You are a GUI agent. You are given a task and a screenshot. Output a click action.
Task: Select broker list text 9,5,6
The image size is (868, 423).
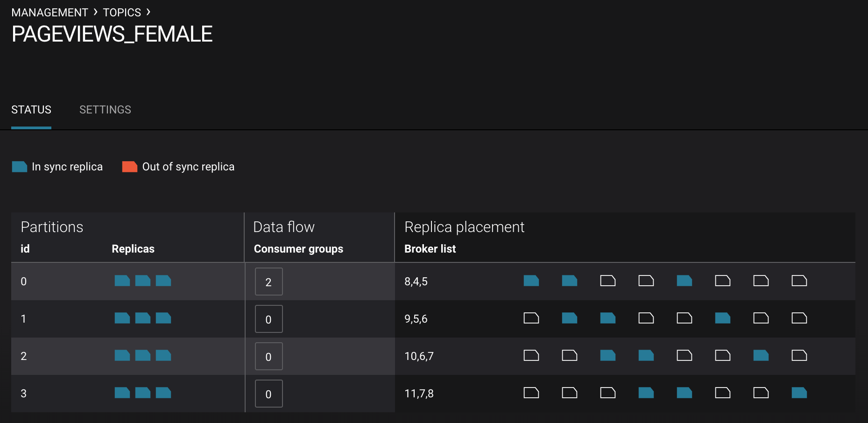click(x=416, y=319)
